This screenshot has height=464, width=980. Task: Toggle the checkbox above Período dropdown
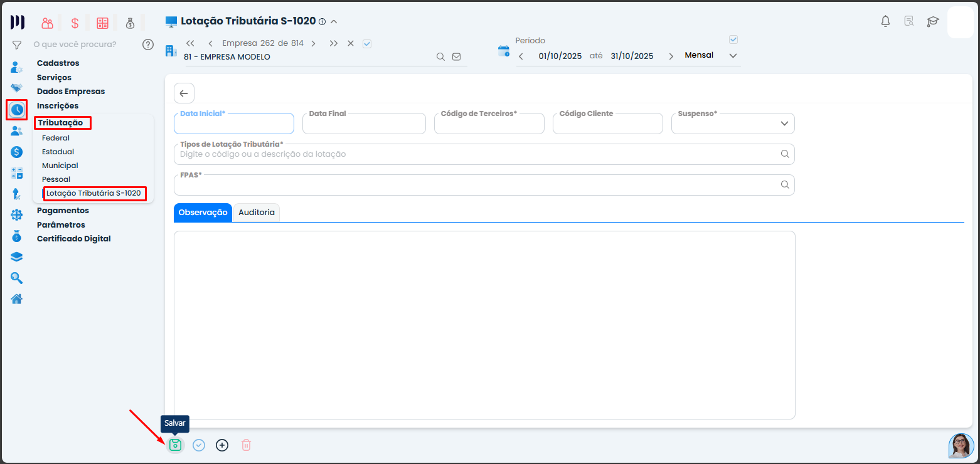pos(733,40)
